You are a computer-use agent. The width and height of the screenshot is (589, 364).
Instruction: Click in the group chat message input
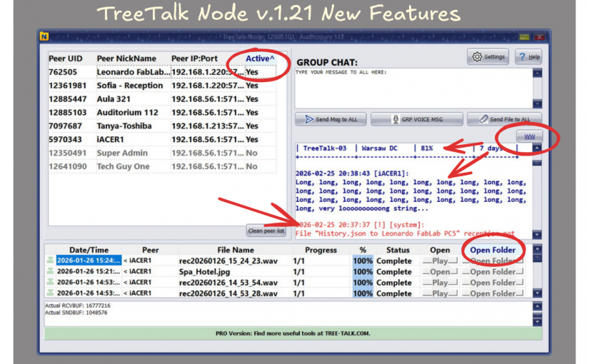tap(413, 89)
